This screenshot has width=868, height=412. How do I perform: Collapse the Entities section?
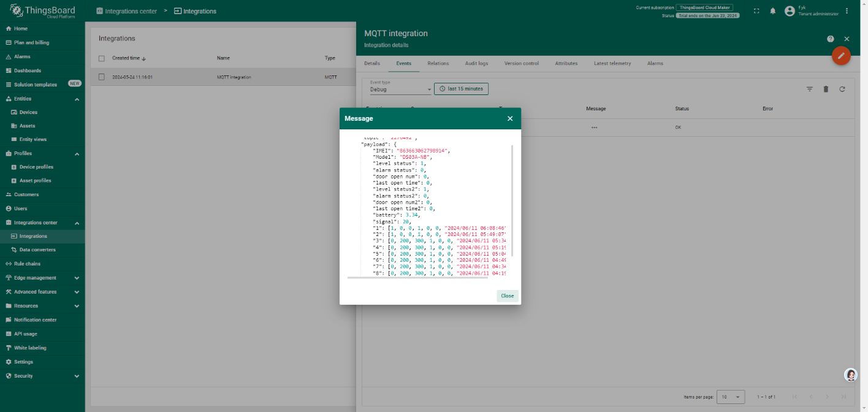pos(77,99)
